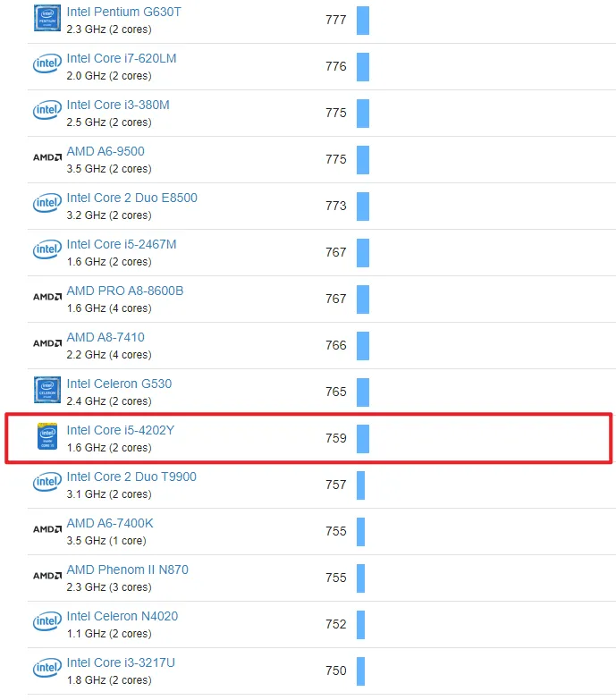Screen dimensions: 616x700
Task: Open the Intel Core i5-2467M page
Action: 121,245
